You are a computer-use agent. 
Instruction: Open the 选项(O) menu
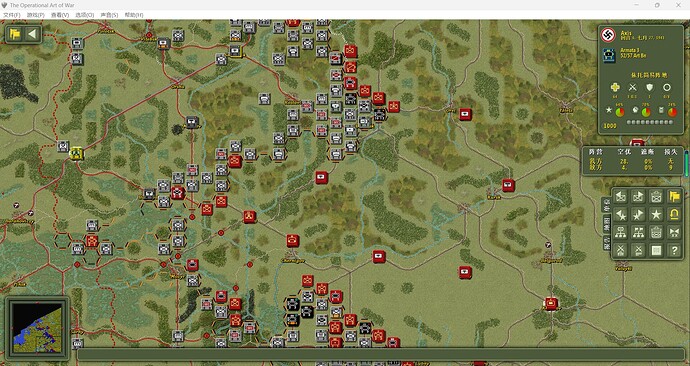84,15
